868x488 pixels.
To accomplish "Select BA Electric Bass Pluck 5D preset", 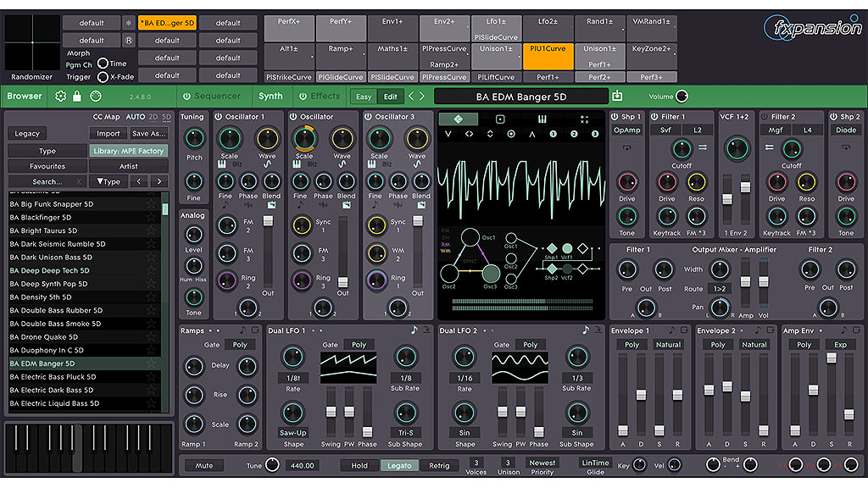I will [x=53, y=377].
